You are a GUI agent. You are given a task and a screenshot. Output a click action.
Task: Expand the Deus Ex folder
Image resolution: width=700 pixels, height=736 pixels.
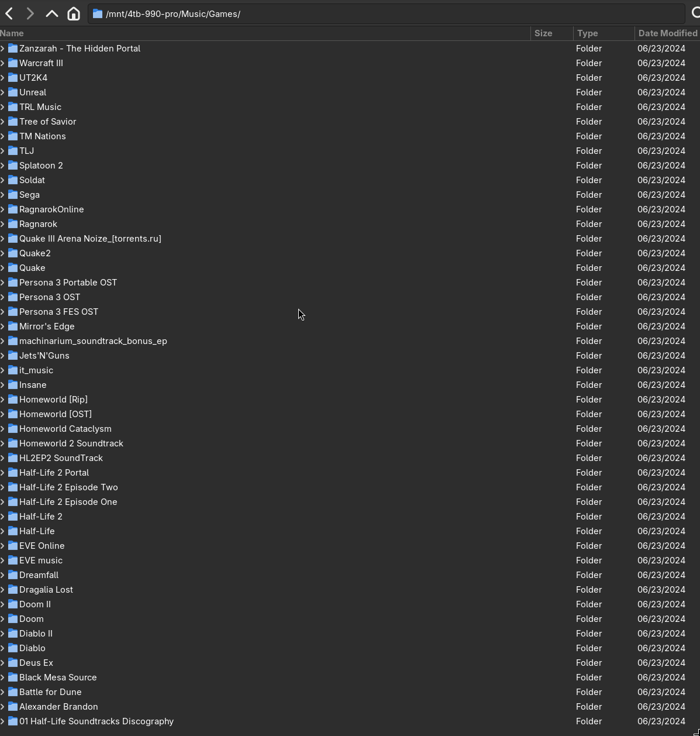pos(3,663)
